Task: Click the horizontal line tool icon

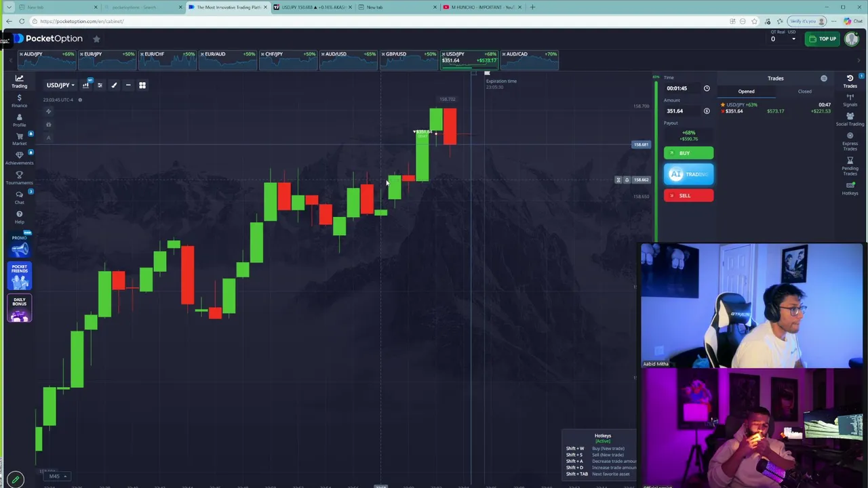Action: click(128, 85)
